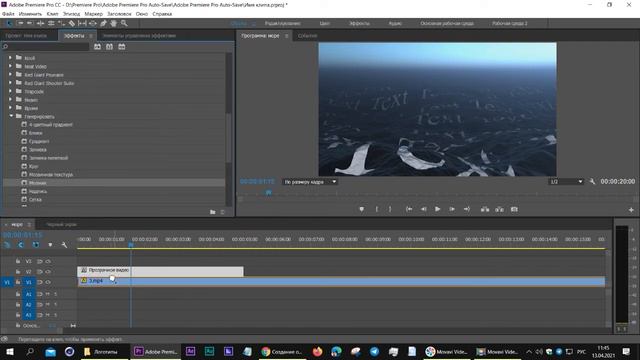640x360 pixels.
Task: Mute audio track A1
Action: [48, 294]
